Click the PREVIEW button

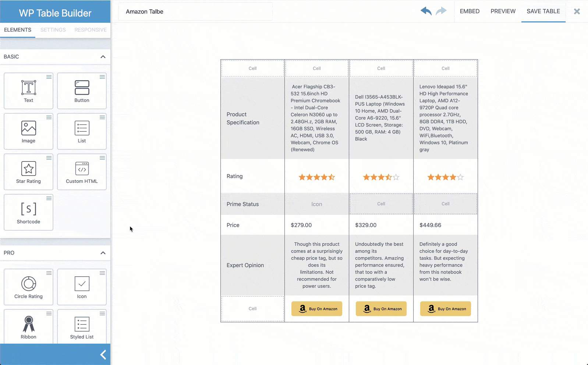[503, 11]
